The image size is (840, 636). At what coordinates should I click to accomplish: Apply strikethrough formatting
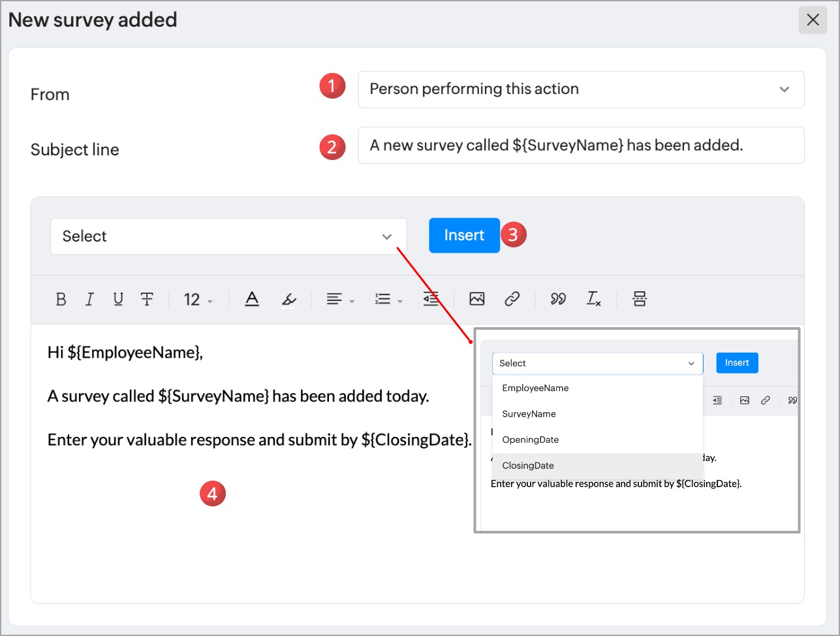(147, 299)
